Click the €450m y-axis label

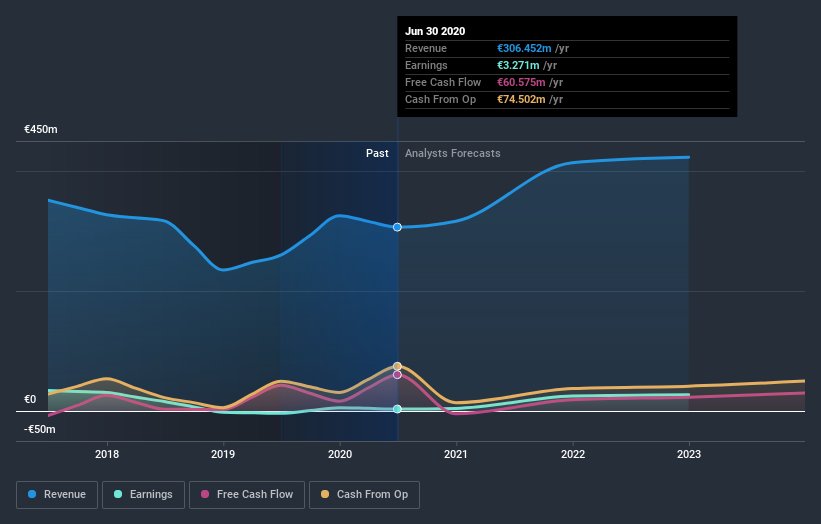pos(41,129)
